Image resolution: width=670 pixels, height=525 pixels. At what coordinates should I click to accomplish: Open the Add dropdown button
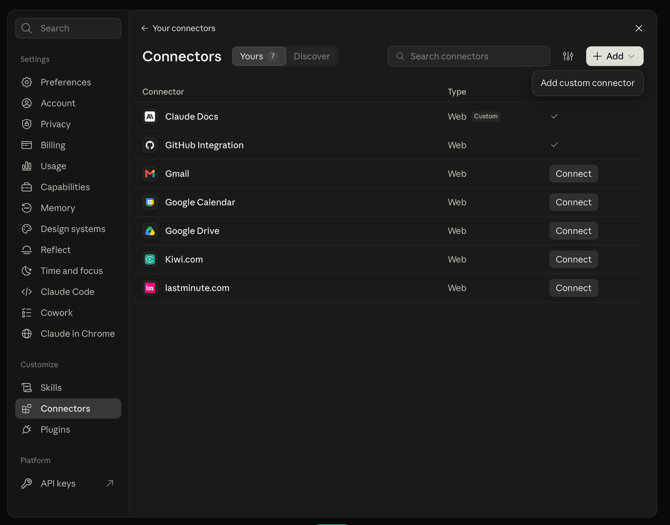(x=614, y=56)
